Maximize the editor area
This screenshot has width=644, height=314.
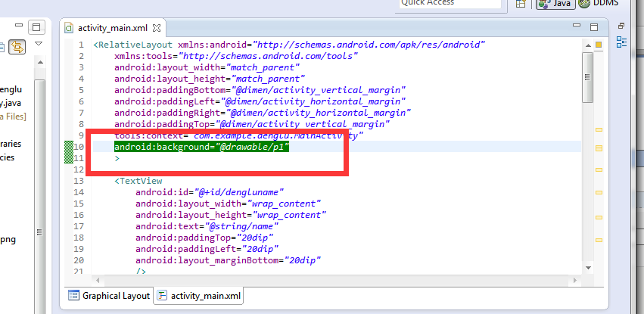coord(594,27)
